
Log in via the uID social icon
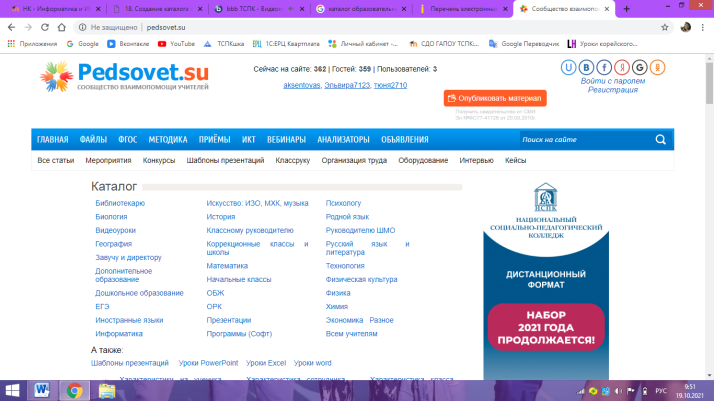568,67
